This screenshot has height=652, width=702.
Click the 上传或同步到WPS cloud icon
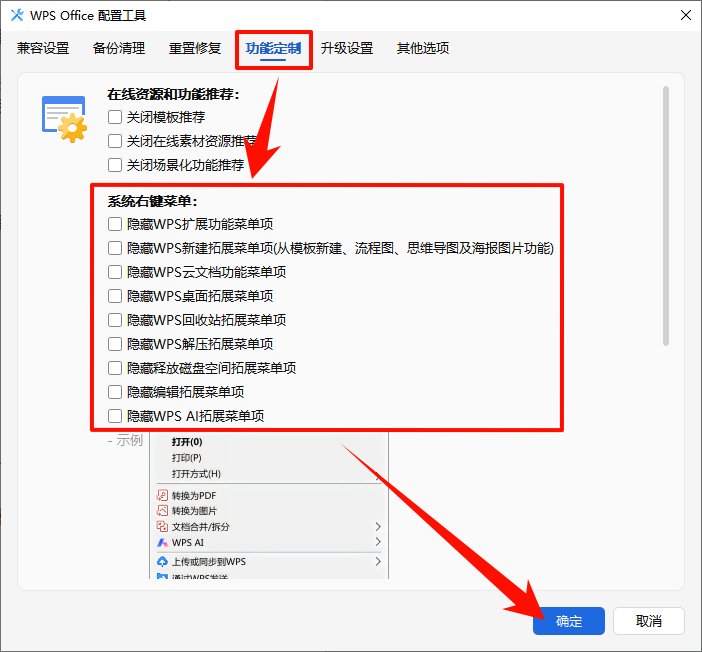point(162,562)
